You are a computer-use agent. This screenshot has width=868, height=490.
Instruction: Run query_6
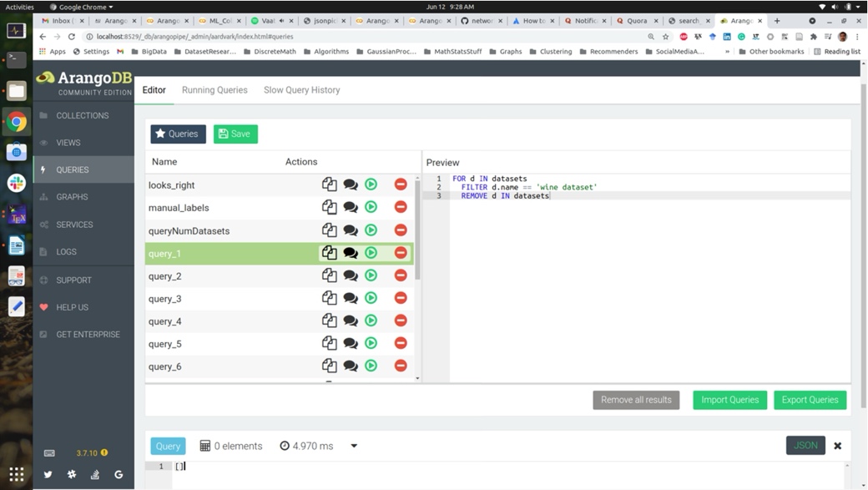(x=371, y=366)
